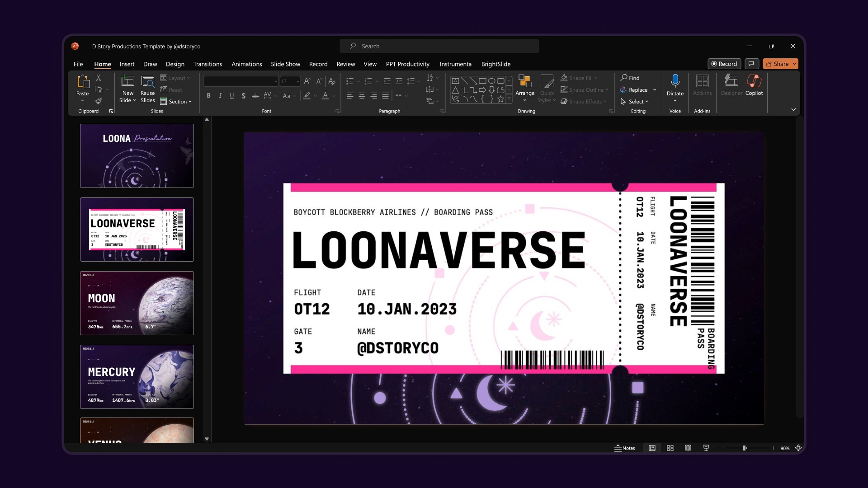Viewport: 868px width, 488px height.
Task: Switch to Slide Sorter view icon
Action: 670,448
